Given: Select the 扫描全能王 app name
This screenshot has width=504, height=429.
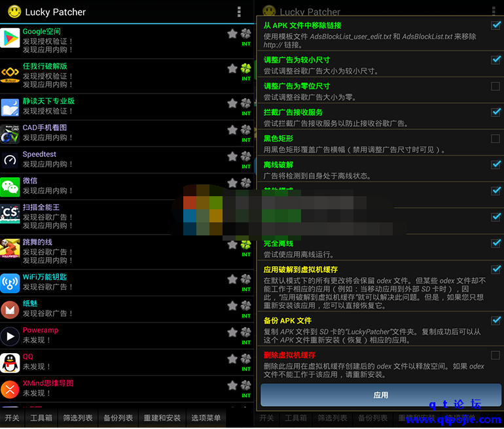Looking at the screenshot, I should pyautogui.click(x=41, y=207).
